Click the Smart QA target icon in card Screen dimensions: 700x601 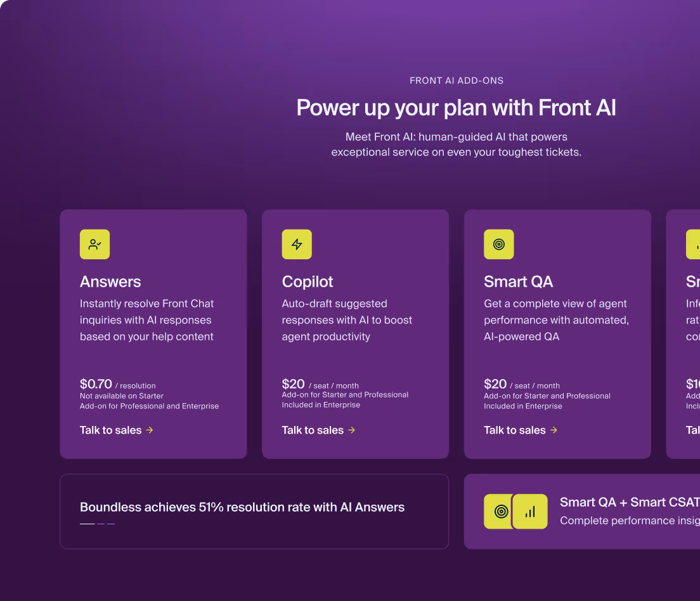point(499,244)
